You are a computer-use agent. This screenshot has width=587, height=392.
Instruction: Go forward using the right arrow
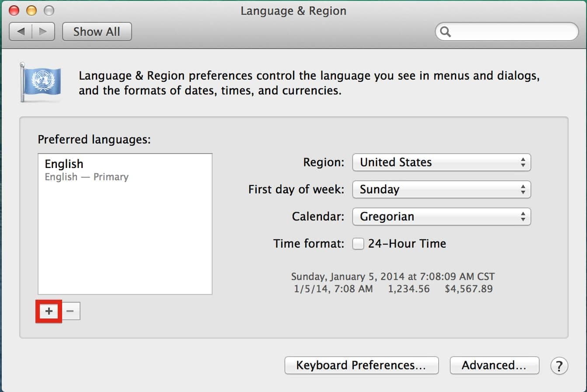[43, 31]
